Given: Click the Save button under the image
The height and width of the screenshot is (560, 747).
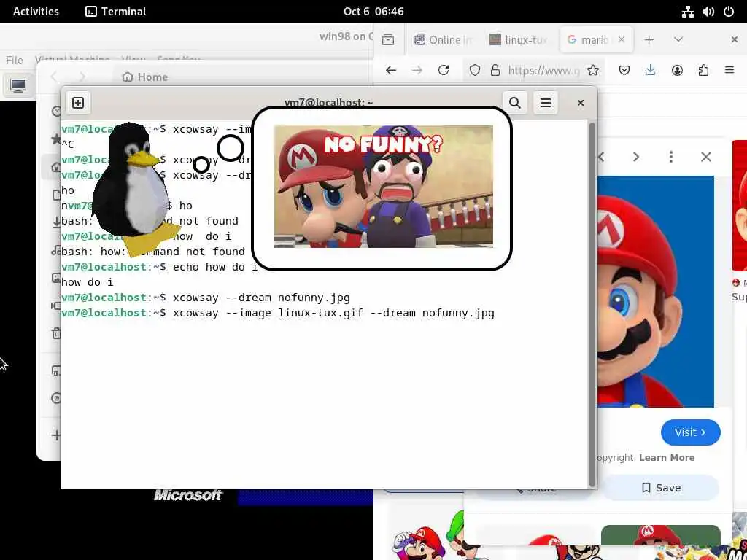Looking at the screenshot, I should coord(661,488).
